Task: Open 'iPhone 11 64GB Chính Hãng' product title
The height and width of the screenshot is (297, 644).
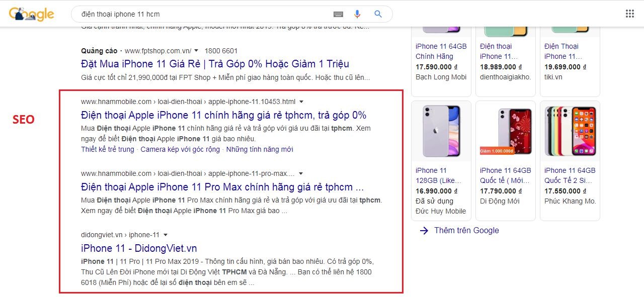Action: tap(441, 51)
